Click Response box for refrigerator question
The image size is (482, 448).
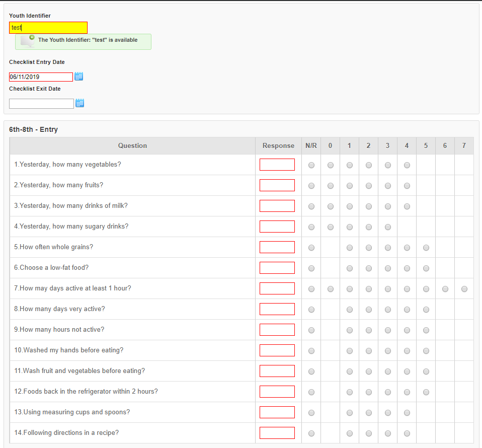click(x=277, y=391)
